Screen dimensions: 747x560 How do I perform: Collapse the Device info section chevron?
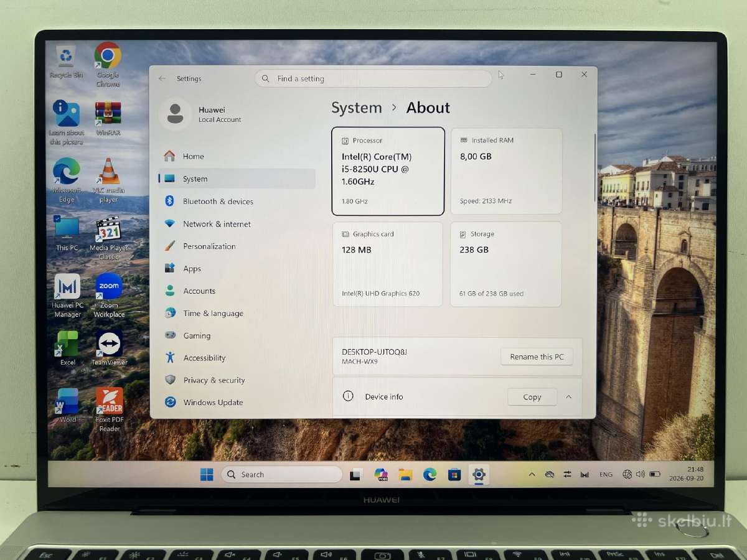(568, 397)
